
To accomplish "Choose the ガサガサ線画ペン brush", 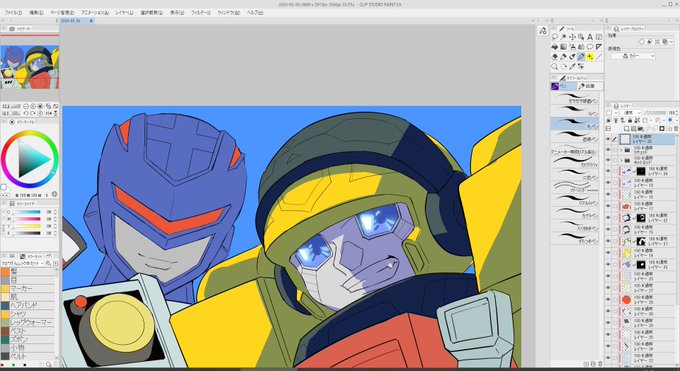I will click(x=575, y=98).
